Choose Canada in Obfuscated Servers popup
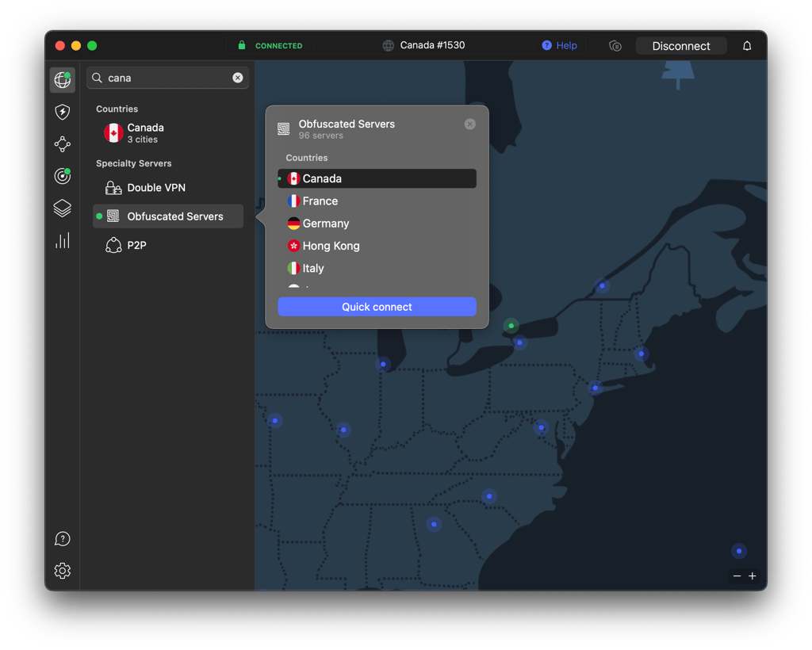The image size is (812, 650). pos(377,178)
